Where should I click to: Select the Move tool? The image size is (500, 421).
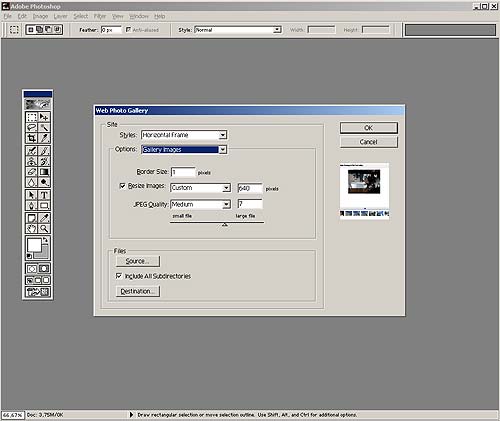pyautogui.click(x=44, y=117)
